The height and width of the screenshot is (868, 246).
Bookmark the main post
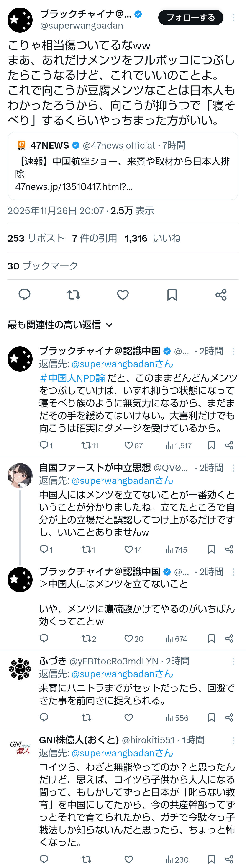172,295
